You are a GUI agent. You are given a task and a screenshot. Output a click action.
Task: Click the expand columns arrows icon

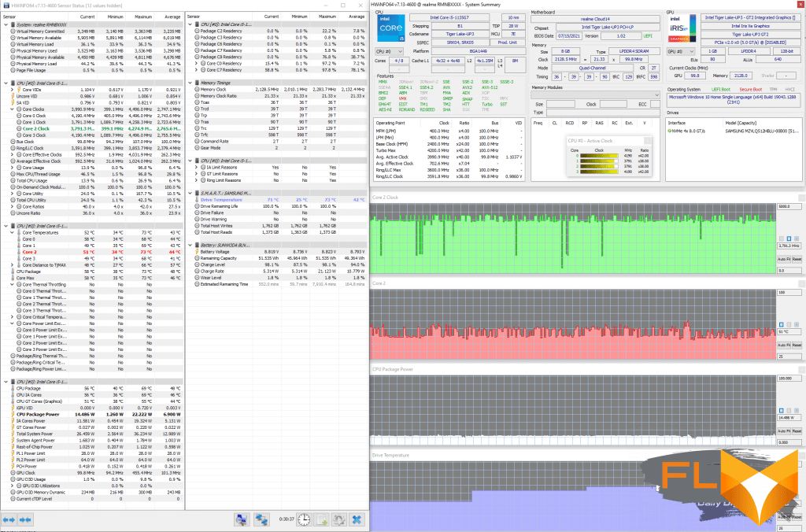(x=9, y=519)
